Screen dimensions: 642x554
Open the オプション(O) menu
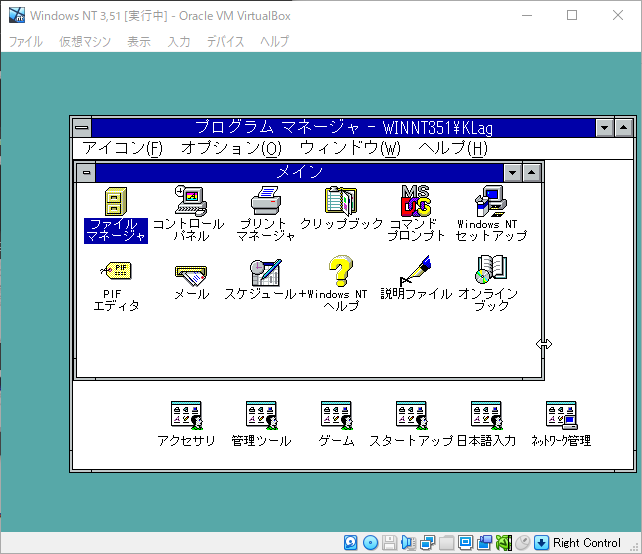pyautogui.click(x=231, y=148)
